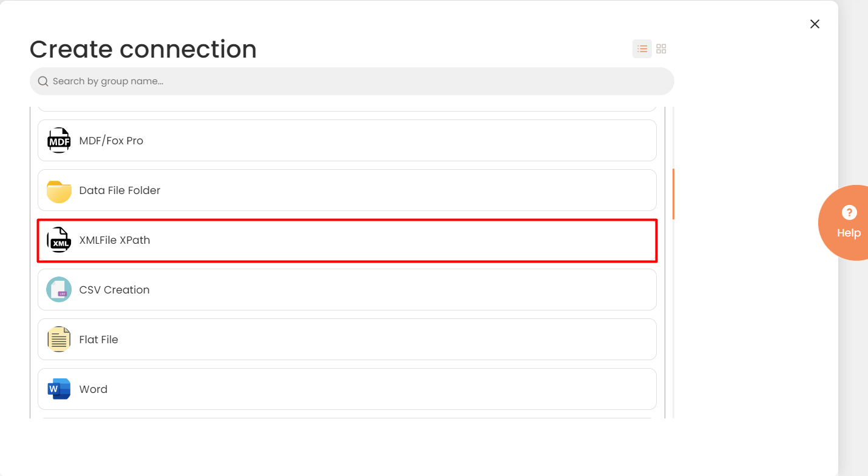Click the Flat File document icon

point(58,339)
